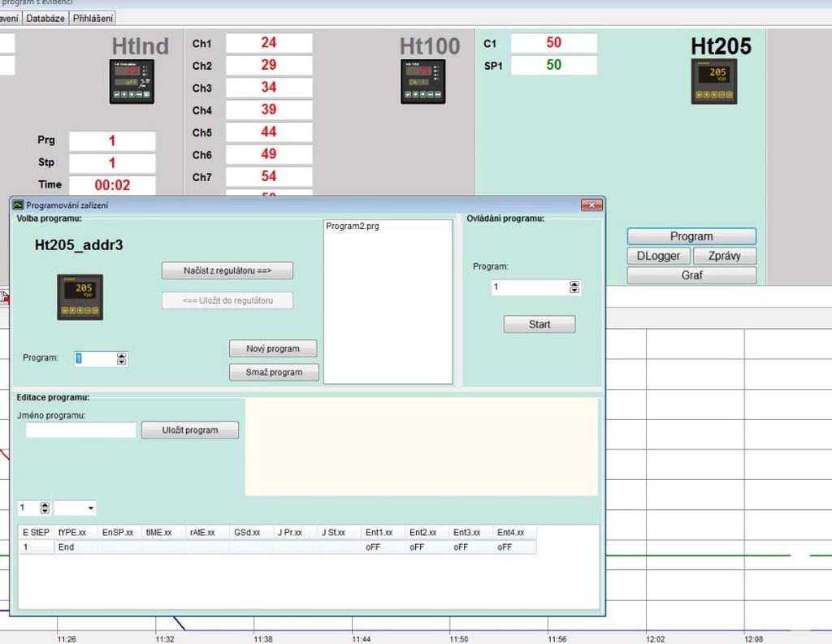Viewport: 832px width, 644px height.
Task: Click the Ch6 value 49
Action: click(x=269, y=154)
